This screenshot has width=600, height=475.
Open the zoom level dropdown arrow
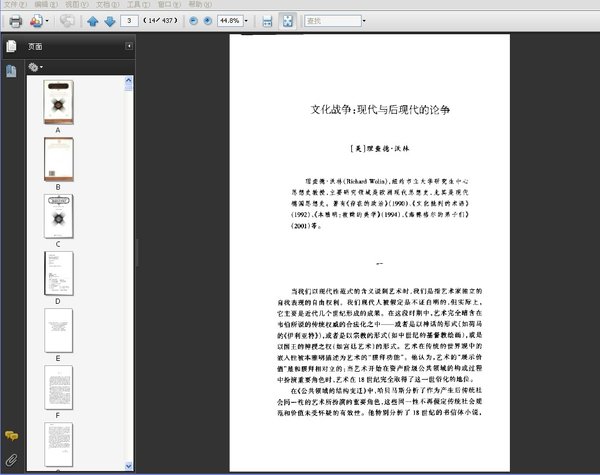pyautogui.click(x=246, y=21)
